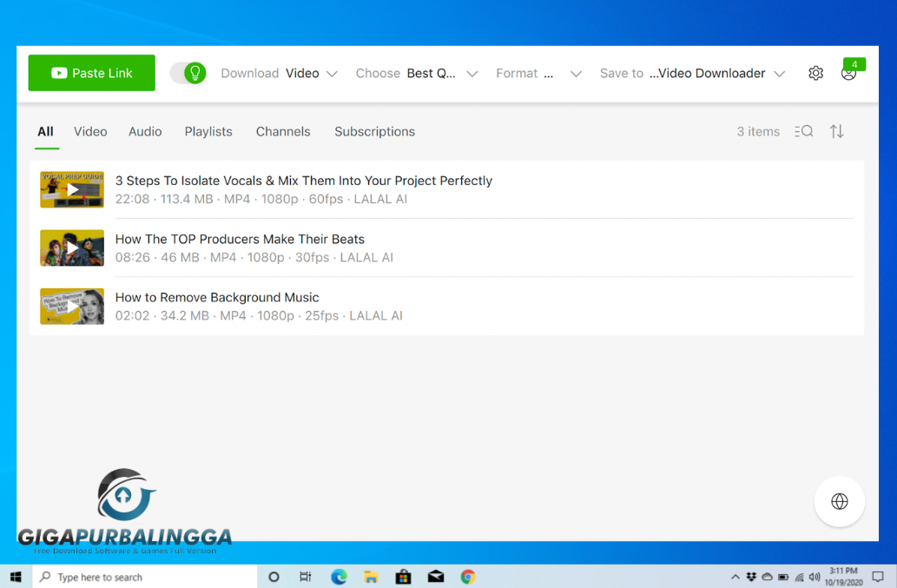The width and height of the screenshot is (897, 588).
Task: Toggle the Smart Mode lightbulb switch
Action: click(x=188, y=73)
